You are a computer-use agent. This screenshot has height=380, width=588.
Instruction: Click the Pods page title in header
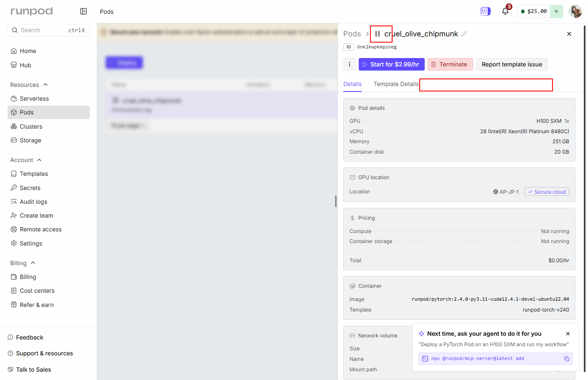tap(106, 12)
